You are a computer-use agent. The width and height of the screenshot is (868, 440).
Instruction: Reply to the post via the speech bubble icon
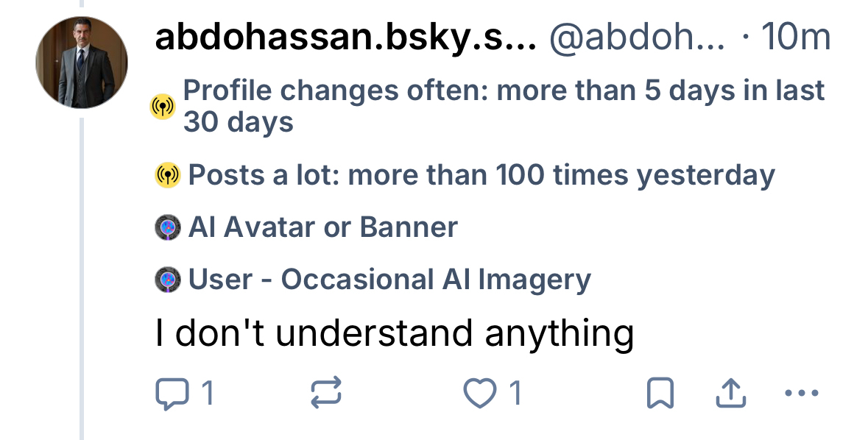[171, 394]
